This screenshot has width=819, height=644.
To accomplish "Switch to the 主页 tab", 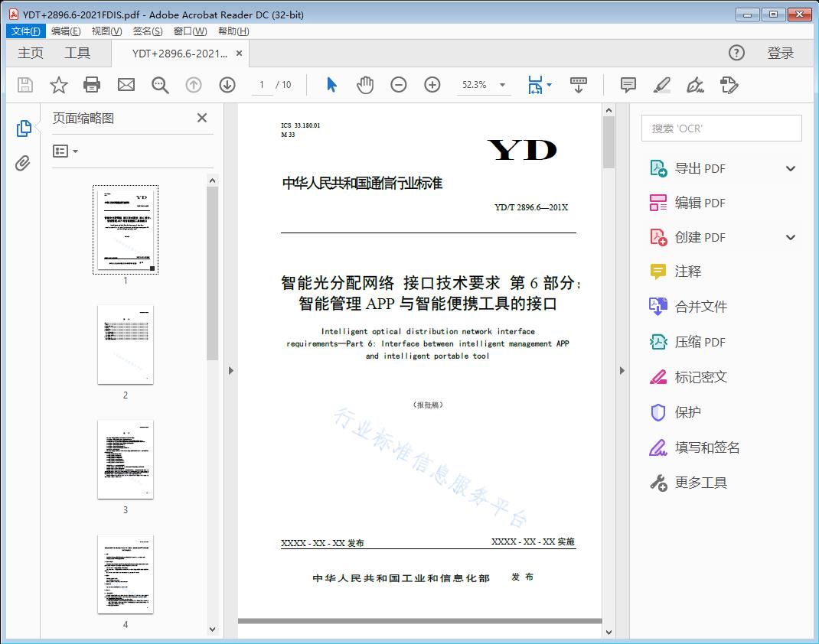I will pos(31,53).
